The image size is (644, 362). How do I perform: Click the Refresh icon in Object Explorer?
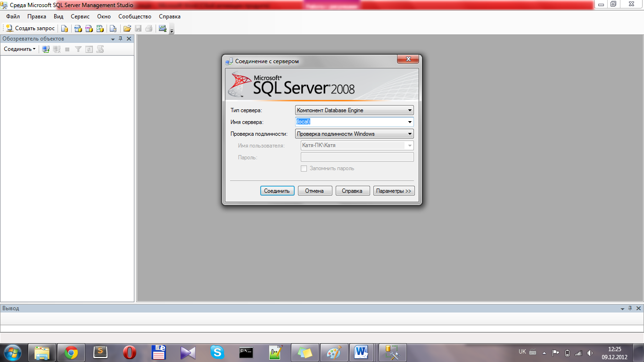coord(89,49)
